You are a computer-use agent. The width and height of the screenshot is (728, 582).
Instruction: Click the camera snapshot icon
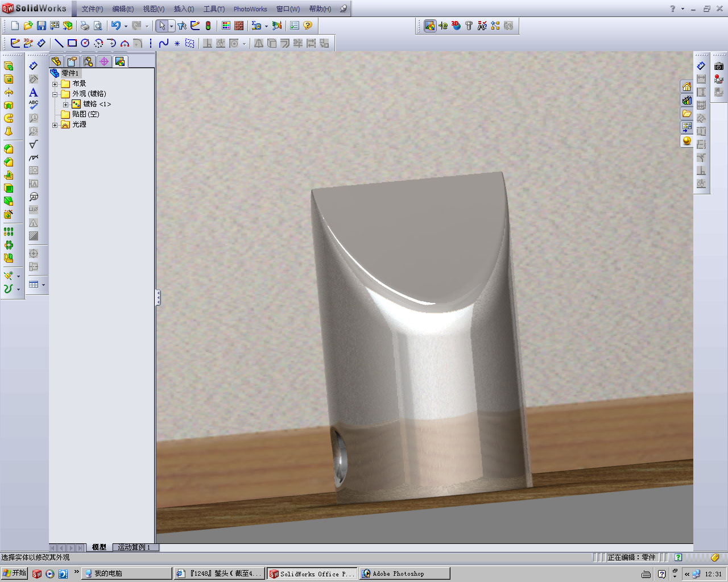[x=719, y=66]
